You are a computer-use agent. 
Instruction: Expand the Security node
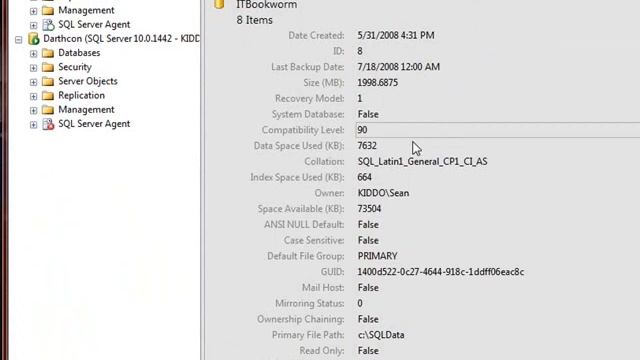tap(33, 68)
